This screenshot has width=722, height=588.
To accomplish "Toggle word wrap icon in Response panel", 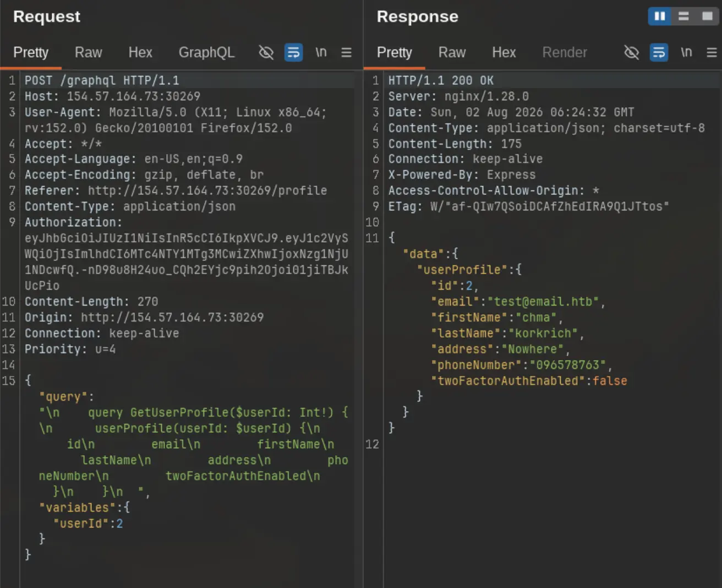I will pyautogui.click(x=659, y=52).
